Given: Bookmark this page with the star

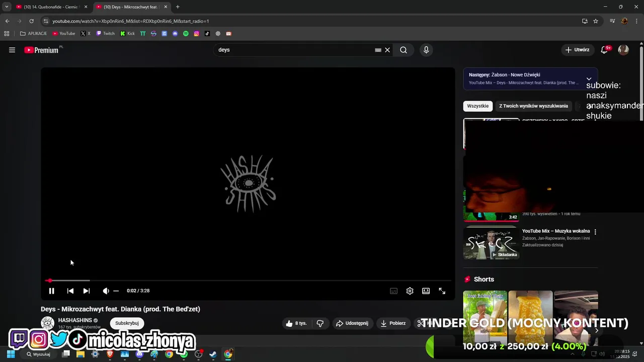Looking at the screenshot, I should click(596, 21).
